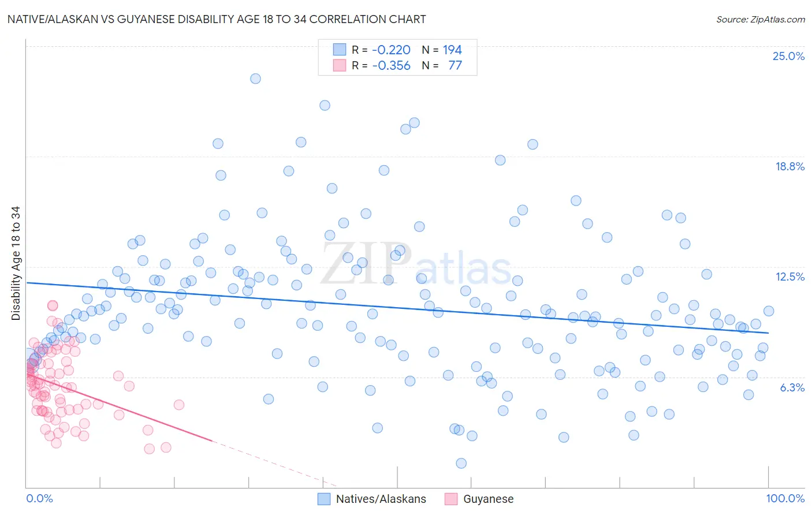Click the 0.0% x-axis label
The width and height of the screenshot is (812, 515).
[x=39, y=498]
